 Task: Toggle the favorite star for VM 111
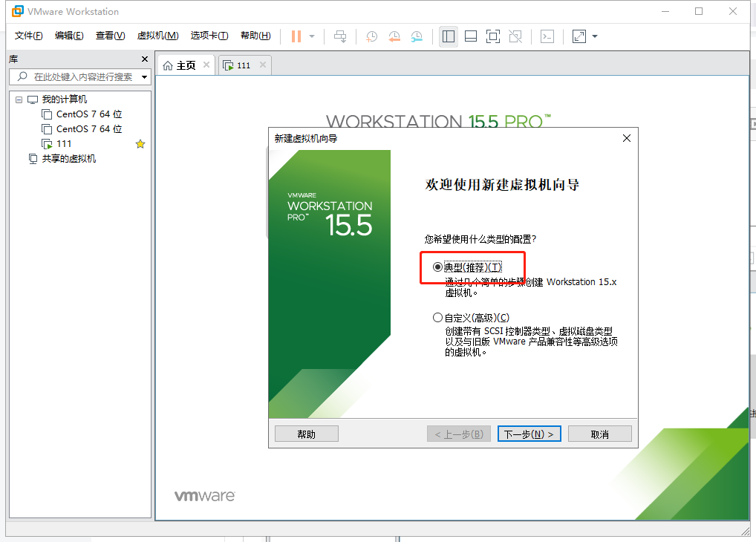point(140,144)
